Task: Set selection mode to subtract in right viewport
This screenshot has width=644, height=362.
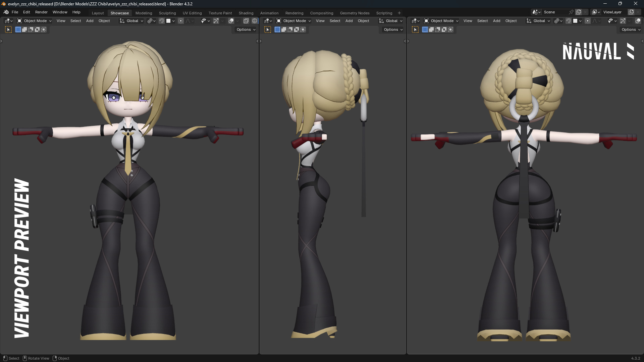Action: 438,29
